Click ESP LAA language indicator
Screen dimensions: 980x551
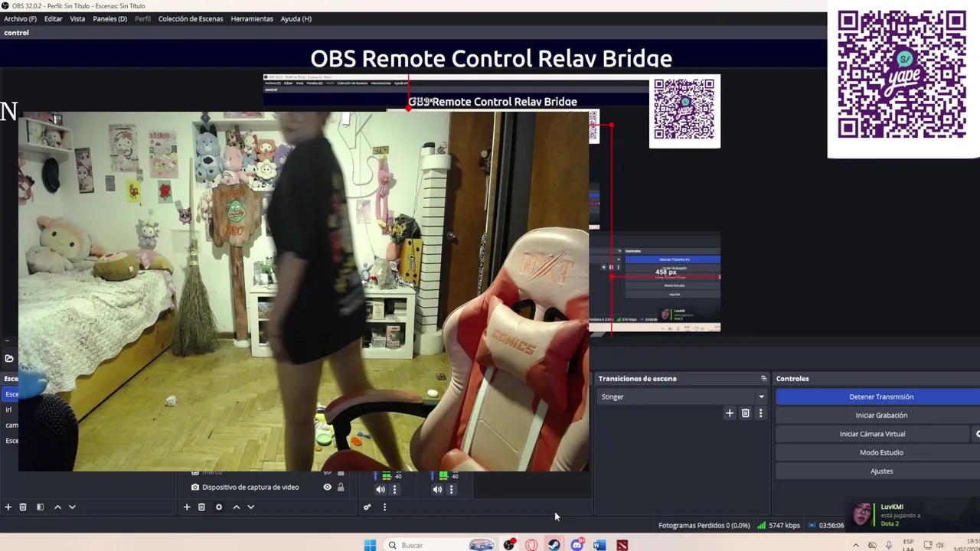tap(908, 545)
